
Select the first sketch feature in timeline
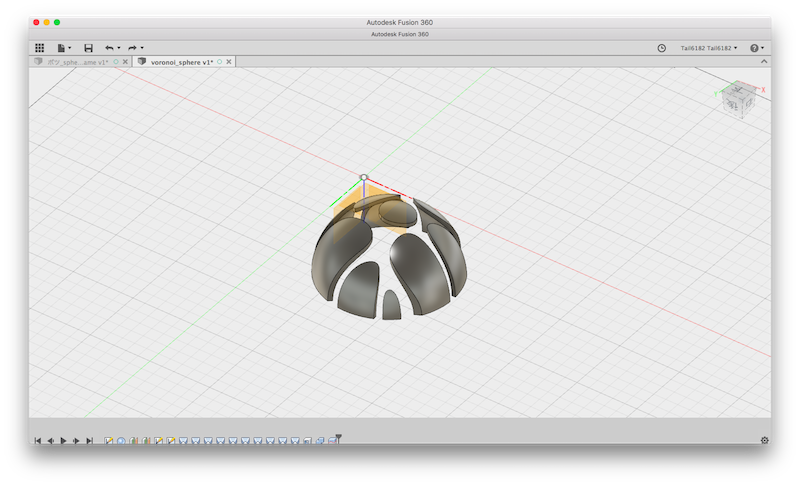click(x=109, y=441)
